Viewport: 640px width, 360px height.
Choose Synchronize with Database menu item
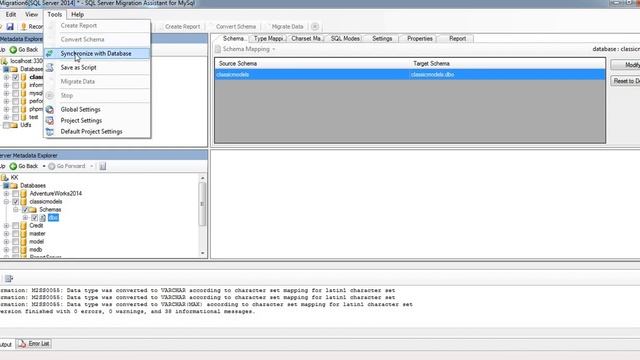(x=97, y=53)
